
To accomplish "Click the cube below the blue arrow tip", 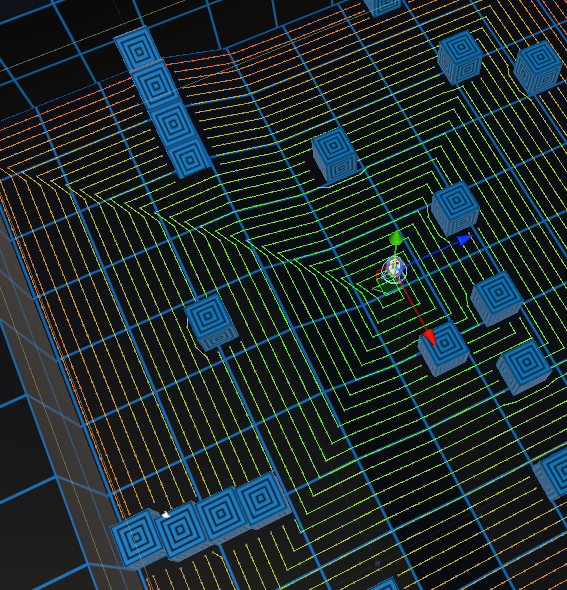I will point(496,298).
